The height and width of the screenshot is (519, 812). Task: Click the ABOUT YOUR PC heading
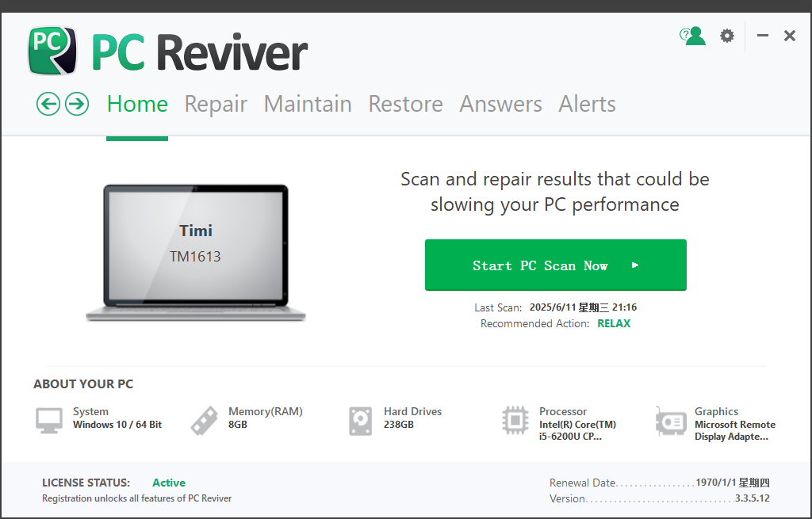(83, 384)
